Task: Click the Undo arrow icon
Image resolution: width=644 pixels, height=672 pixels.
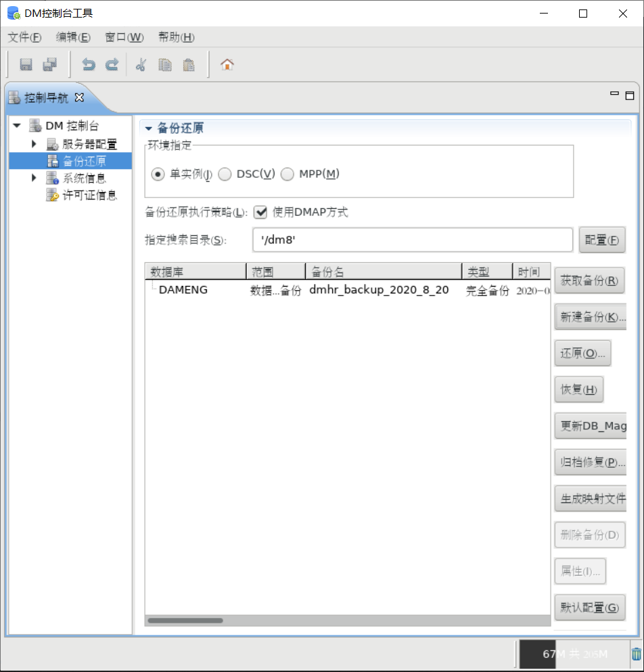Action: point(89,65)
